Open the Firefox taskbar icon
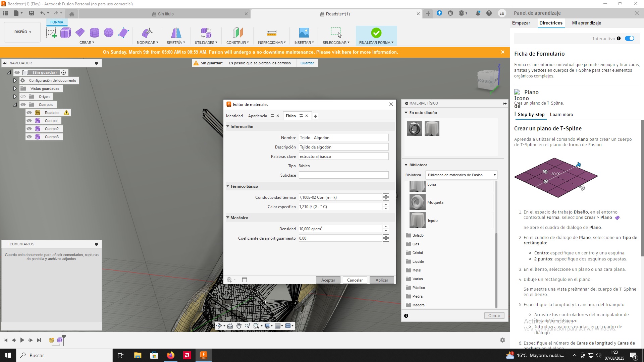 click(171, 355)
